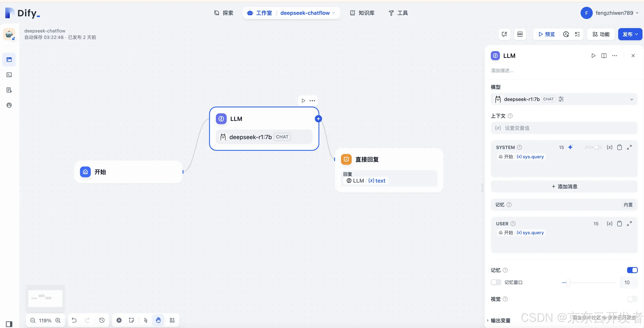Image resolution: width=644 pixels, height=328 pixels.
Task: Open the run history clock icon
Action: click(566, 34)
